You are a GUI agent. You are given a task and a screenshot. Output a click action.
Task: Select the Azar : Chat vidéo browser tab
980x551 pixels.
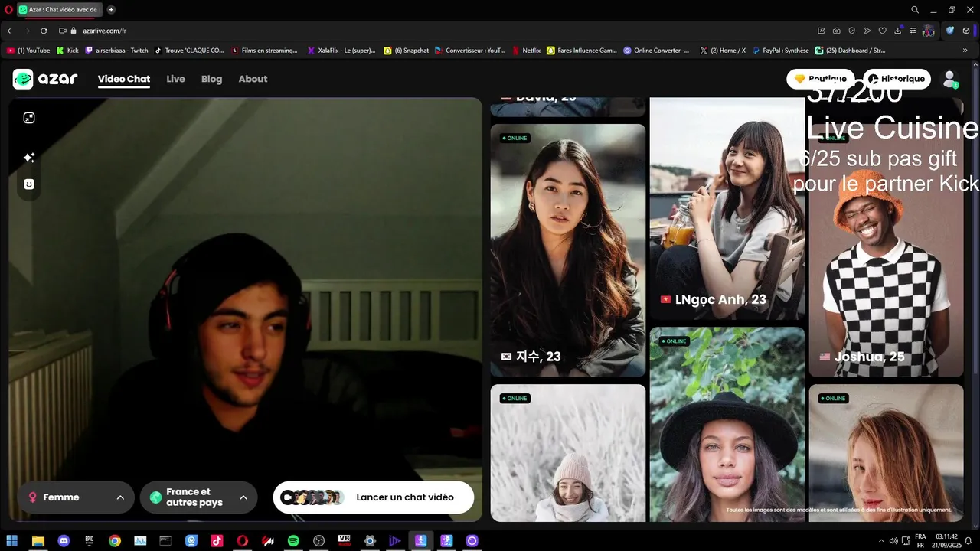coord(60,10)
